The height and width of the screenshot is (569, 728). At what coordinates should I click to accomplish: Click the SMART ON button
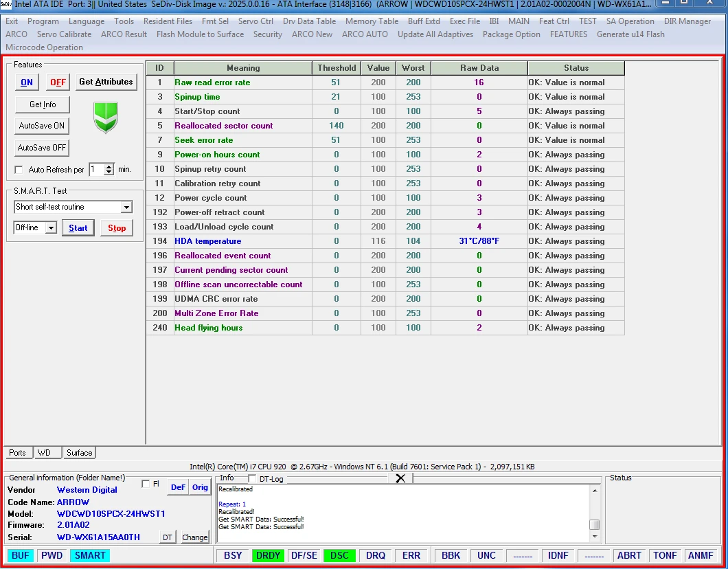(x=27, y=82)
